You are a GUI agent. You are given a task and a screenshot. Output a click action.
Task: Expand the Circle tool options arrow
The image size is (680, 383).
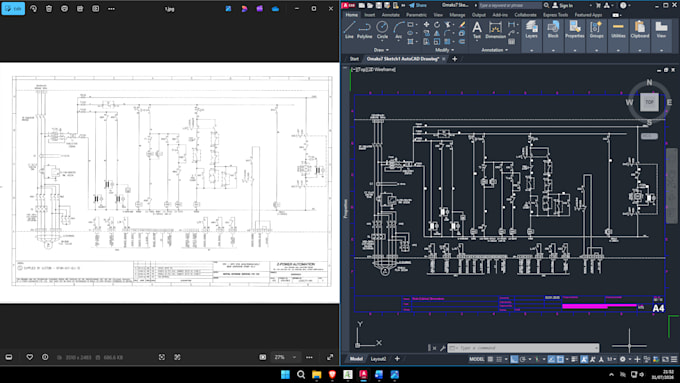382,40
